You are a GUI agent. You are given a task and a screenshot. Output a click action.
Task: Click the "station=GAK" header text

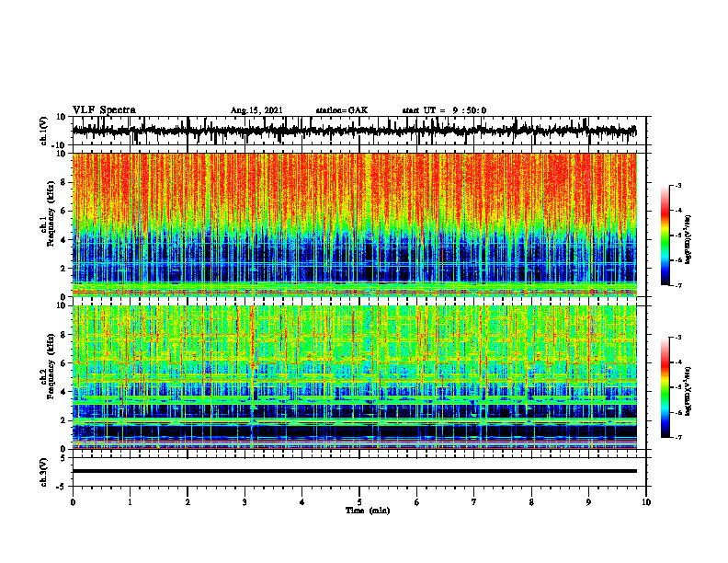click(x=342, y=110)
